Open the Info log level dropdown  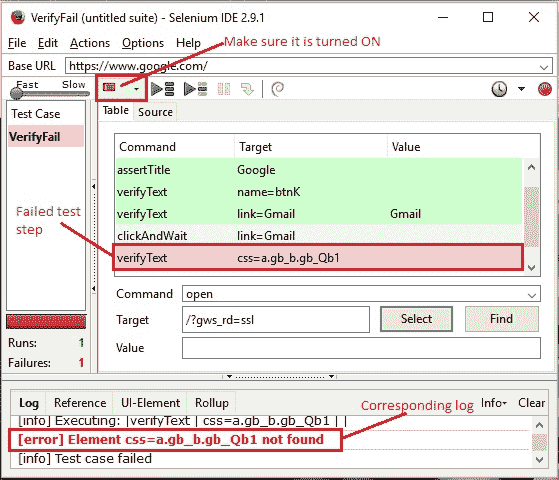click(x=494, y=403)
